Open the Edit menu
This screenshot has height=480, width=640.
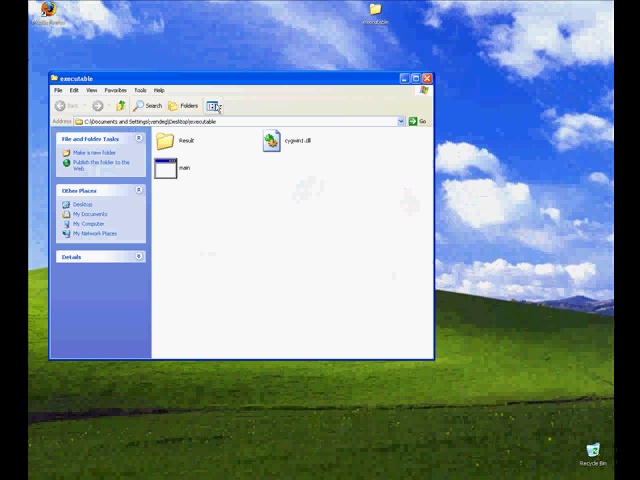[74, 90]
